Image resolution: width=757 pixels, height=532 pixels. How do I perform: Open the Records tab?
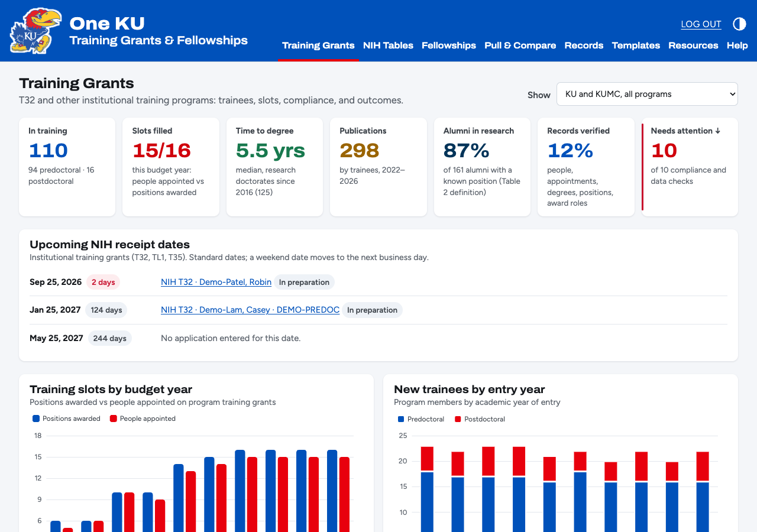584,46
